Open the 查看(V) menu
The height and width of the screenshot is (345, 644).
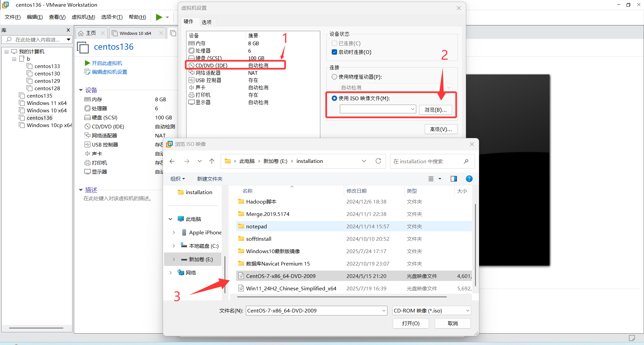pos(57,17)
